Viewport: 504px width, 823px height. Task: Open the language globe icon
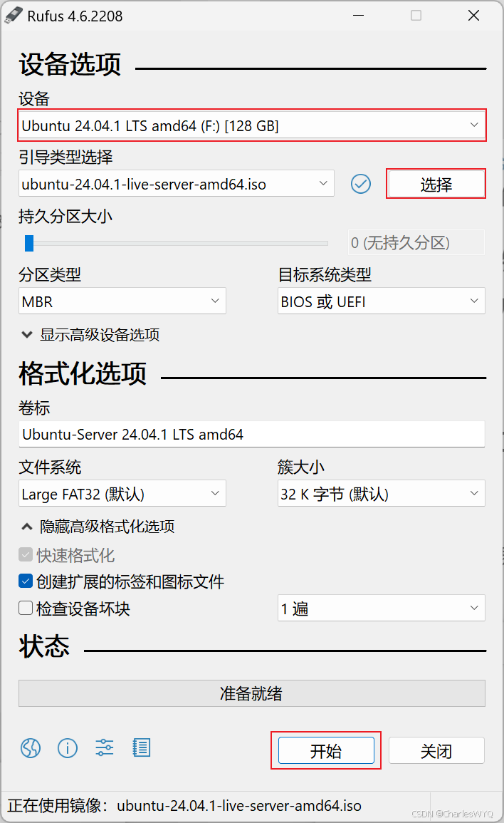[x=31, y=748]
